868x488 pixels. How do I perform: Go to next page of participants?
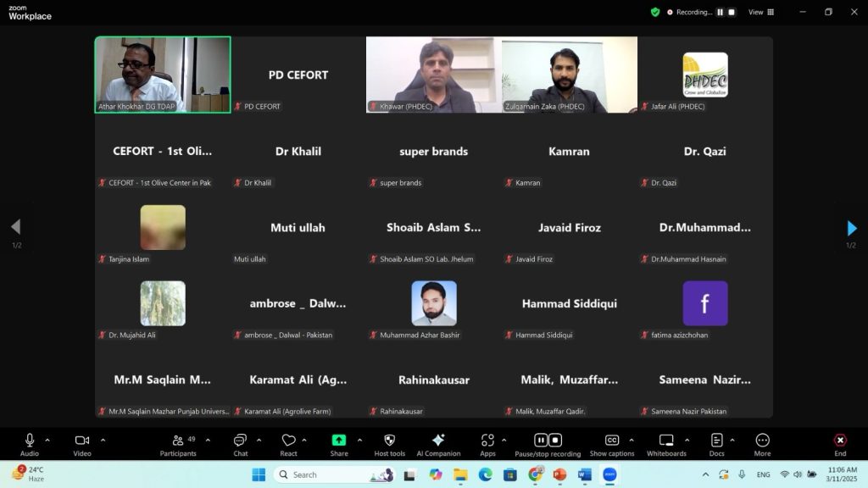[851, 228]
